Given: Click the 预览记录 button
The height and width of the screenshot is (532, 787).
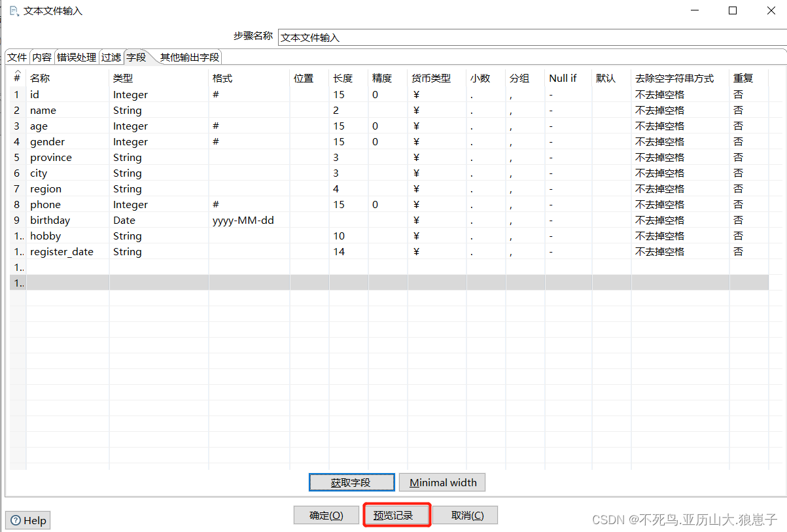Looking at the screenshot, I should pos(397,515).
